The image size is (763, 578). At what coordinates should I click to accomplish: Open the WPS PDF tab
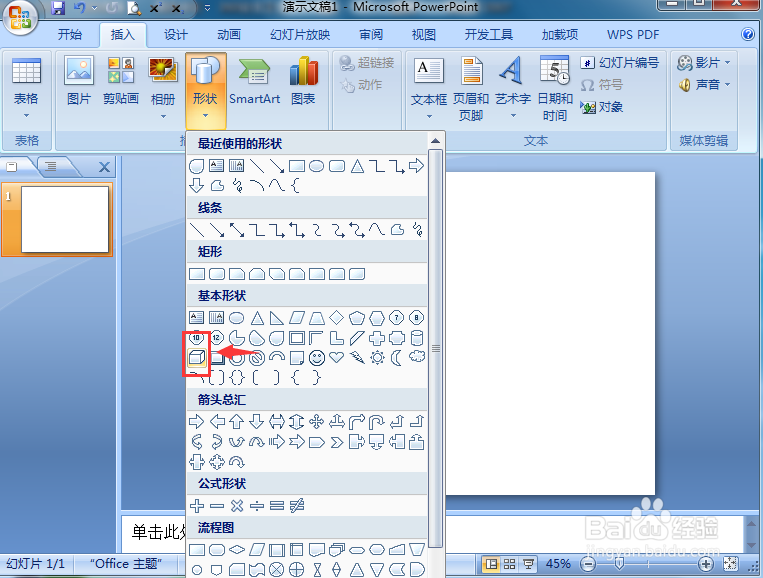pos(633,35)
